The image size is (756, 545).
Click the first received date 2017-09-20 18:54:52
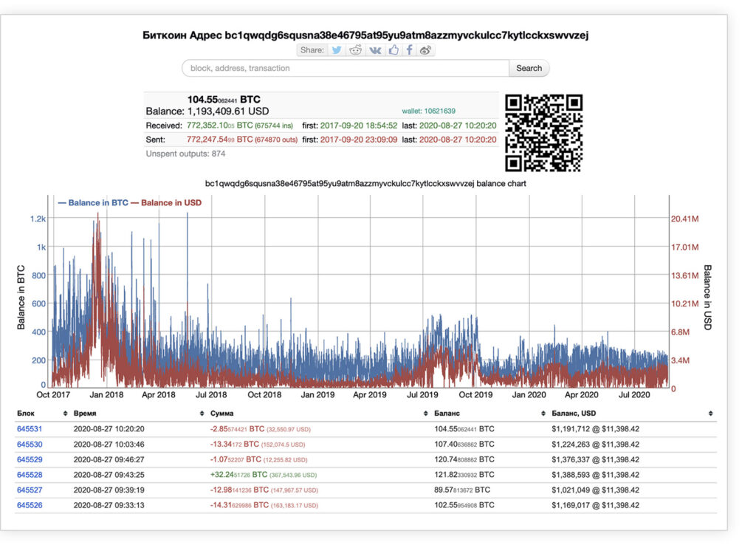[359, 126]
